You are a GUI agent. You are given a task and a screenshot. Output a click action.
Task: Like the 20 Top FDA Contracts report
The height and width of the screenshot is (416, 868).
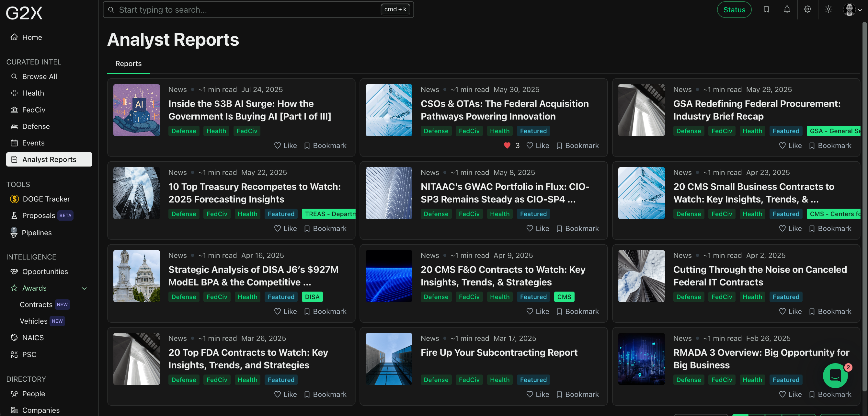tap(285, 394)
